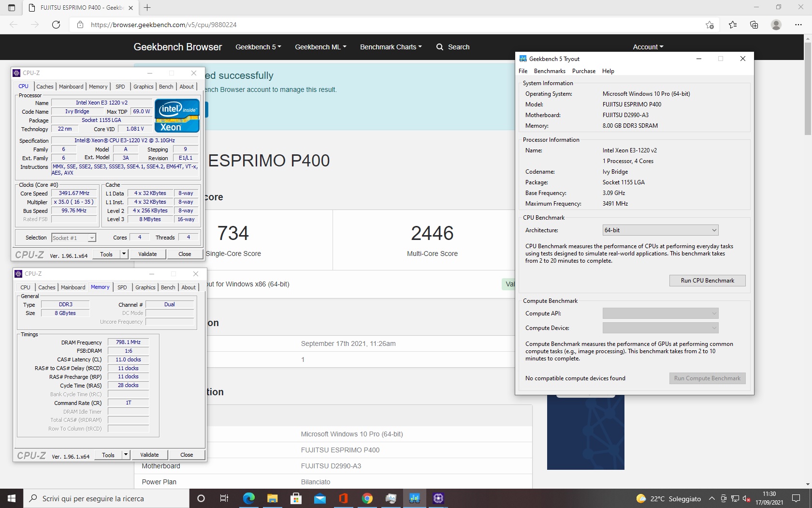Open File Explorer from taskbar

[272, 498]
